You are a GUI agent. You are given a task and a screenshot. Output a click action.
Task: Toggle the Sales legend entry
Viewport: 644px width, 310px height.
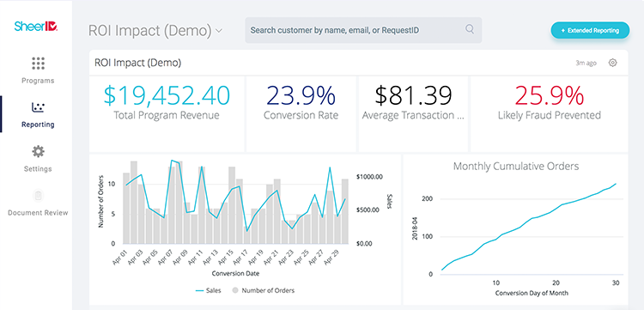[209, 290]
